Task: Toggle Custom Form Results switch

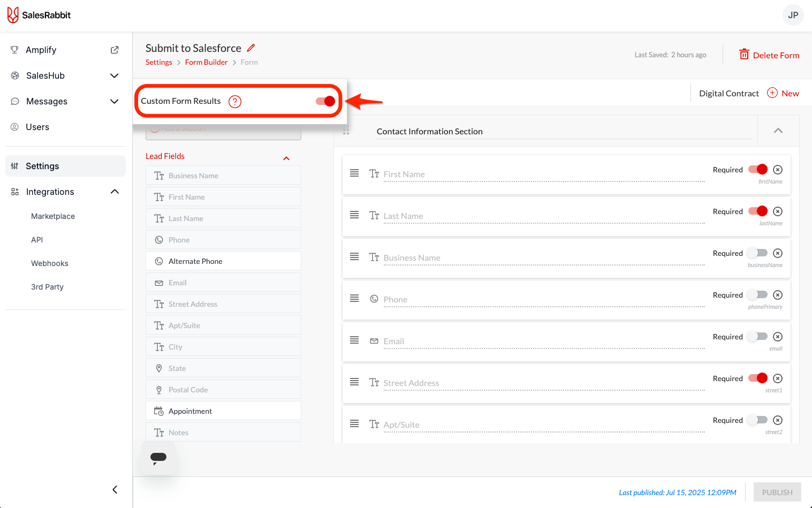Action: coord(325,101)
